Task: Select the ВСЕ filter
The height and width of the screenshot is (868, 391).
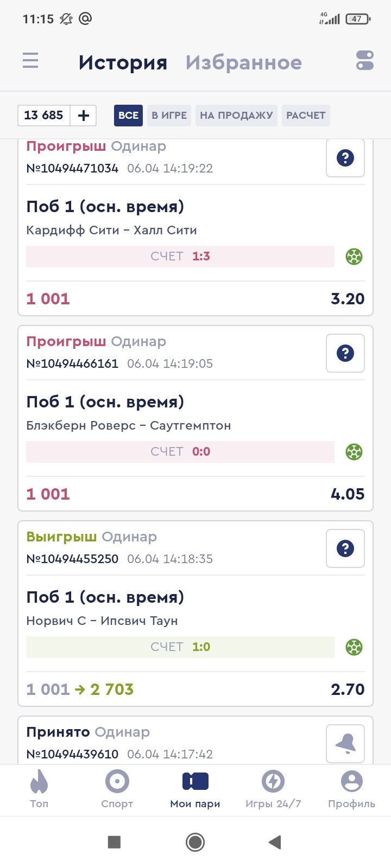Action: [x=128, y=115]
